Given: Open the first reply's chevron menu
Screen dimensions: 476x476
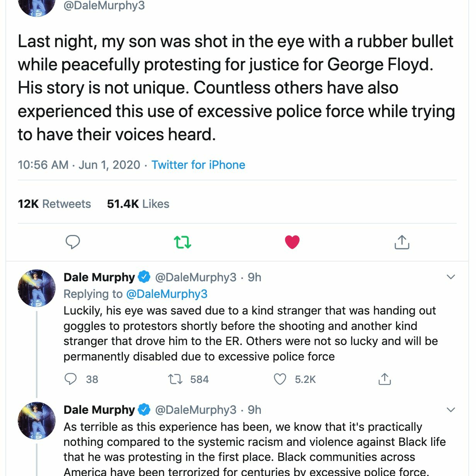Looking at the screenshot, I should tap(451, 277).
